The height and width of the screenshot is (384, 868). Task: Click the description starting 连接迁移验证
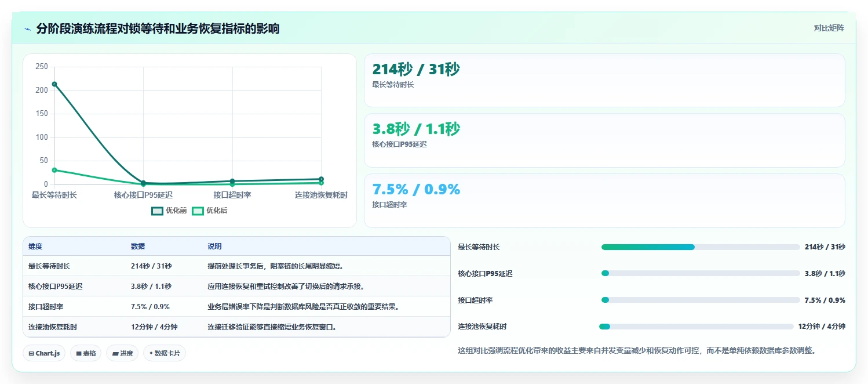tap(272, 327)
